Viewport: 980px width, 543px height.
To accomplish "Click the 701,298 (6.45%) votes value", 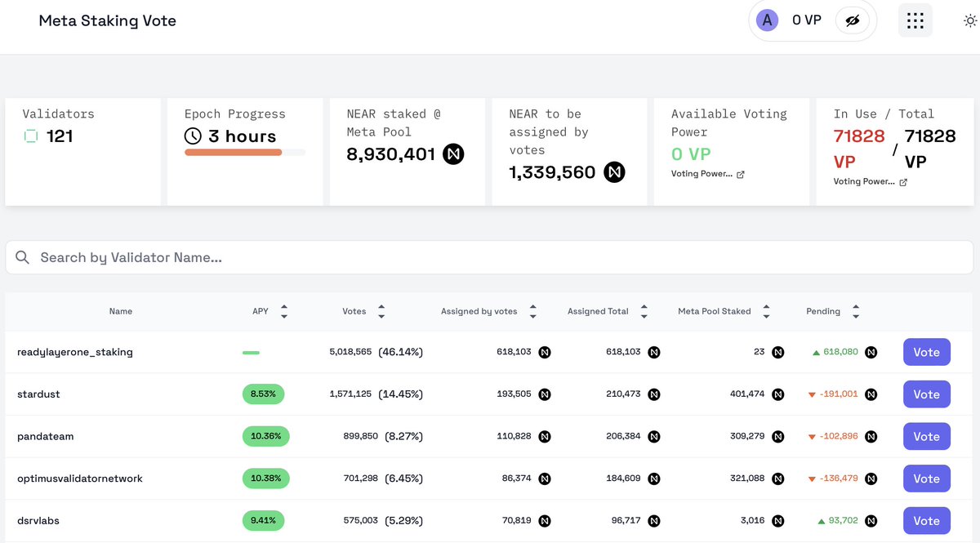I will pyautogui.click(x=383, y=478).
